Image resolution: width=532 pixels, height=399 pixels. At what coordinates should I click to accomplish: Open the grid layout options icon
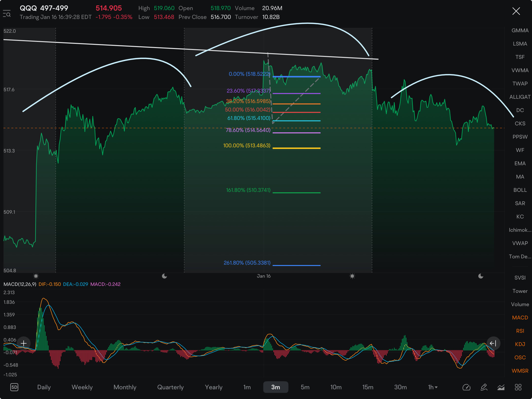518,387
